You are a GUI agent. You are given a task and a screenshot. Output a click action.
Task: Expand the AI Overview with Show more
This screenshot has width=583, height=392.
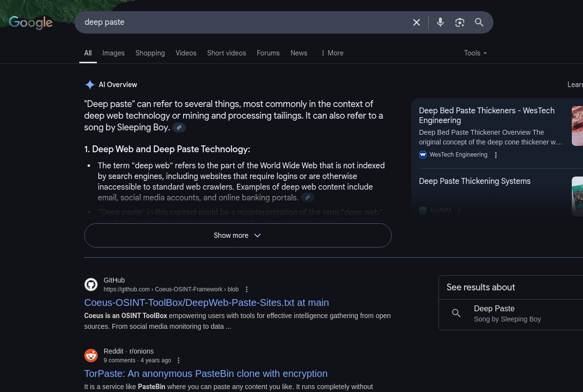coord(238,235)
